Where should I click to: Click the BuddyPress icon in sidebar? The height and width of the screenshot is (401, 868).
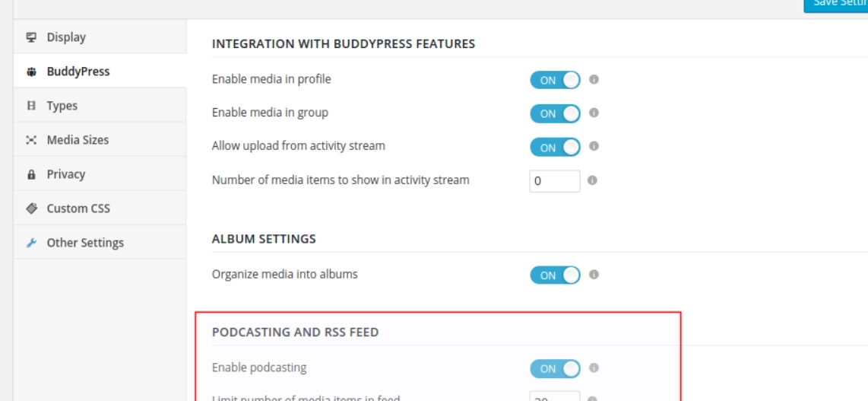pyautogui.click(x=31, y=72)
